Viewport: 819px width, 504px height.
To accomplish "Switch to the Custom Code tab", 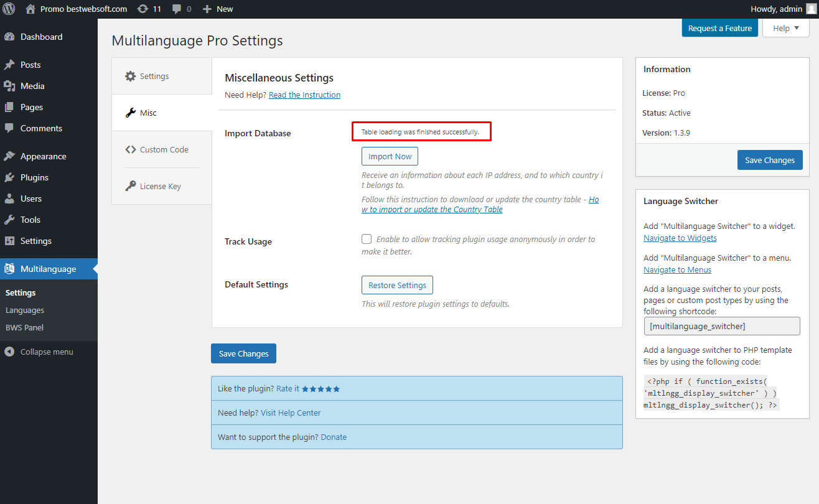I will click(162, 149).
